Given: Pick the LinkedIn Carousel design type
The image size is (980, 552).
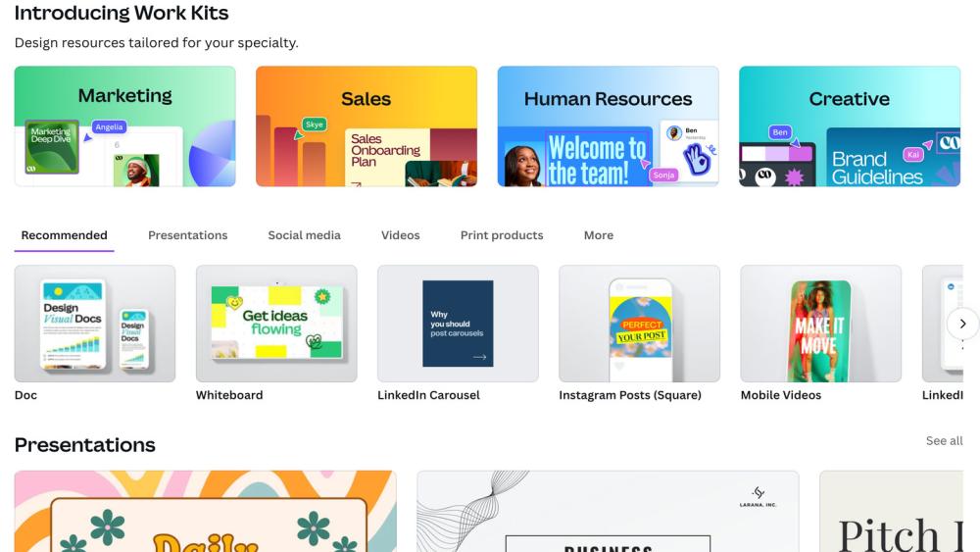Looking at the screenshot, I should point(458,324).
